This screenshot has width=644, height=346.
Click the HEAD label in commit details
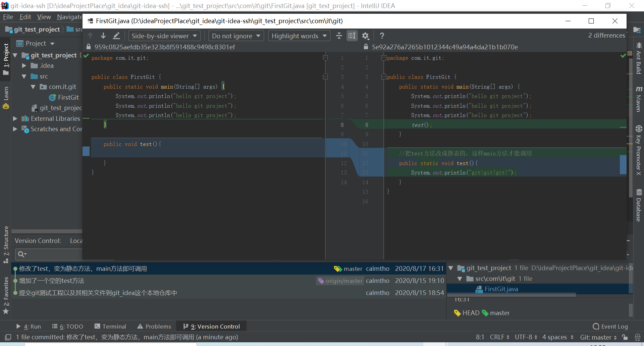pyautogui.click(x=467, y=313)
